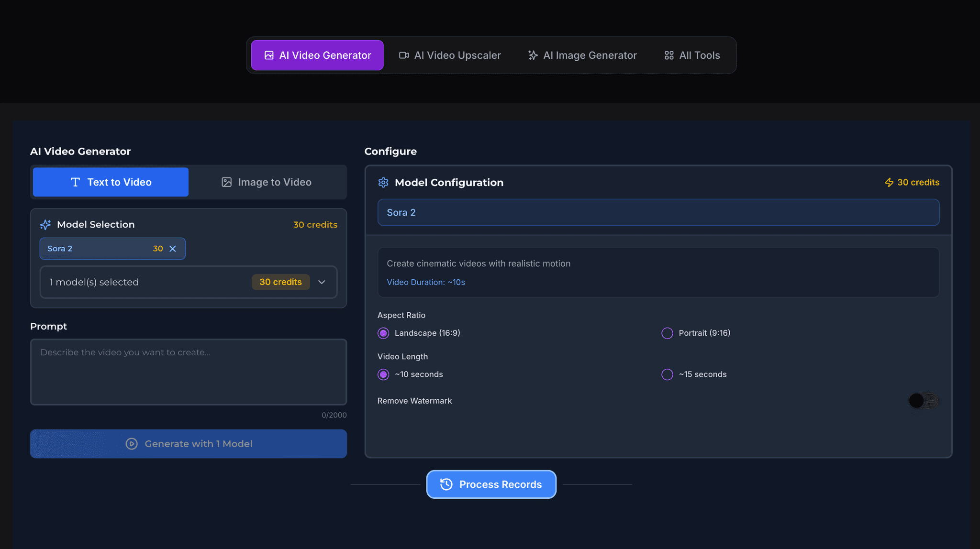Remove Sora 2 with the X icon
The image size is (980, 549).
[x=173, y=249]
